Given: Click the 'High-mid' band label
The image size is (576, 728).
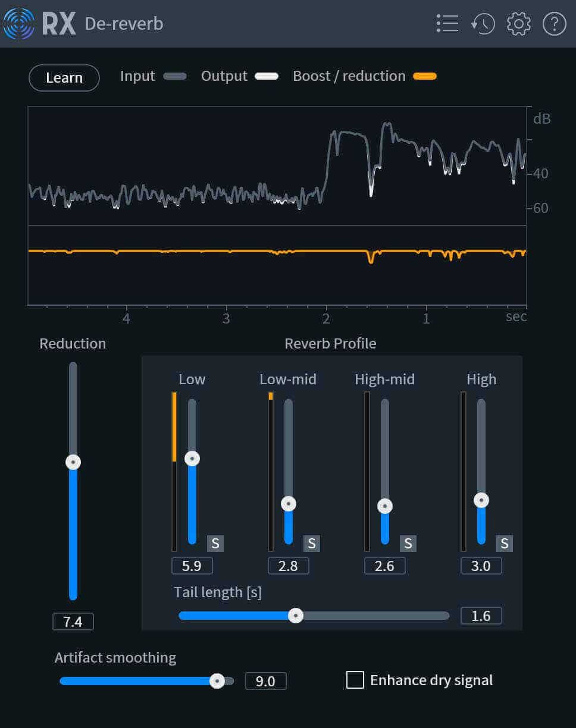Looking at the screenshot, I should click(x=384, y=379).
